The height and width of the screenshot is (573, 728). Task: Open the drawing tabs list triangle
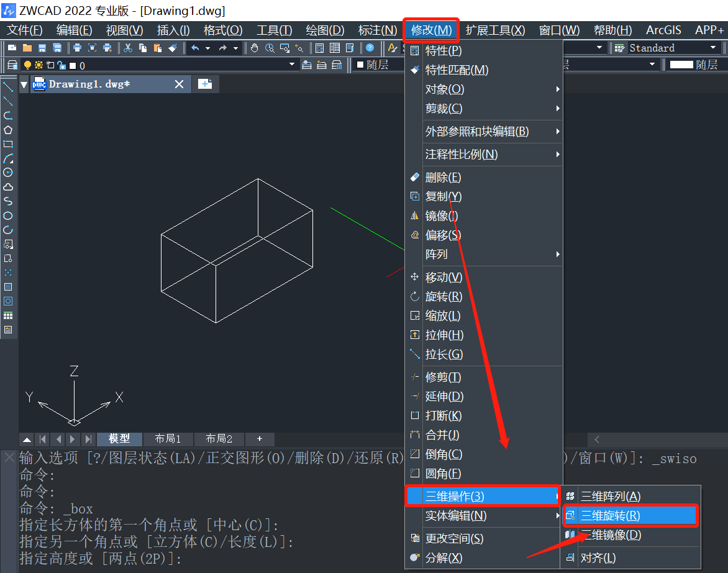(x=24, y=84)
